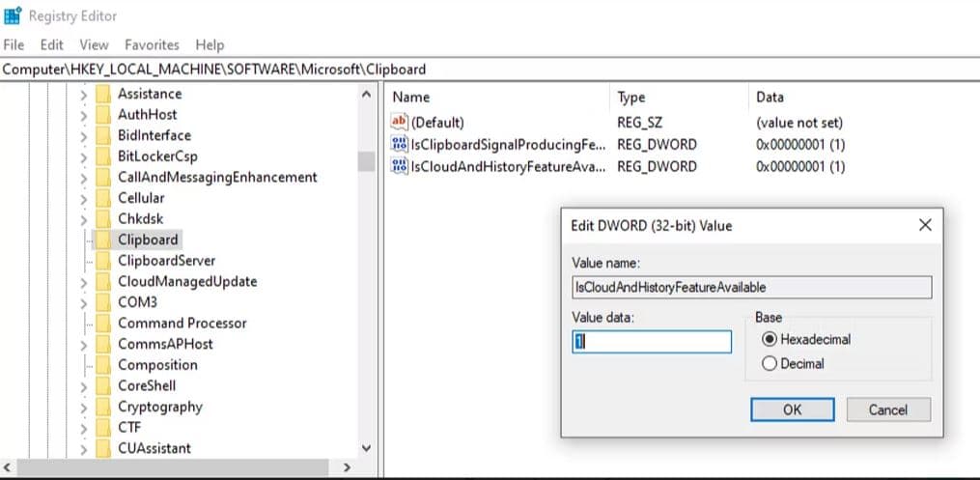Select the ClipboardServer key label
Viewport: 980px width, 480px height.
tap(167, 261)
